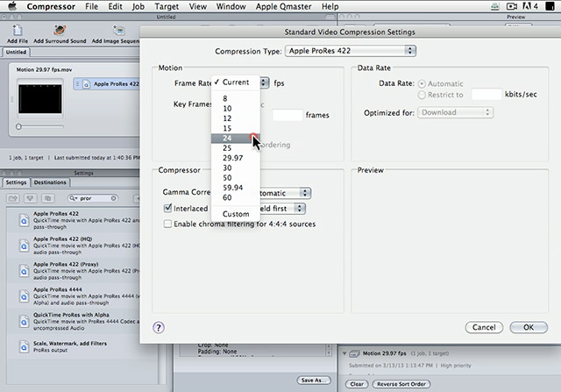Choose 60 from frame rate list
This screenshot has height=392, width=561.
coord(236,197)
